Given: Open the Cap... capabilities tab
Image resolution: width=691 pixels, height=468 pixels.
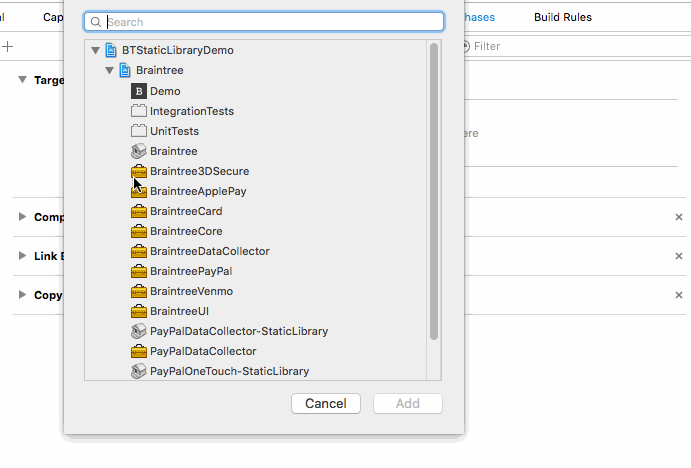Looking at the screenshot, I should tap(53, 17).
